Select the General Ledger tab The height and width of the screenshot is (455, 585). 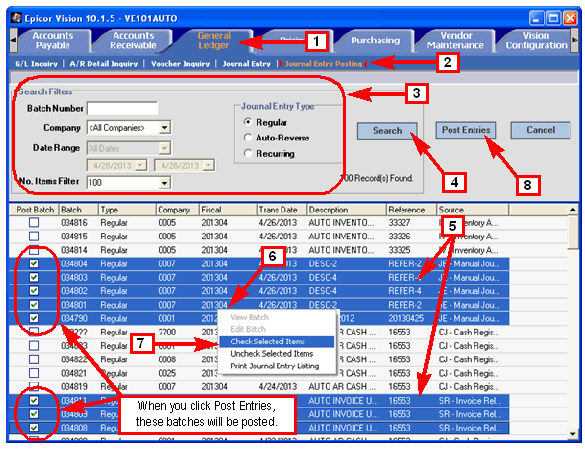point(214,40)
